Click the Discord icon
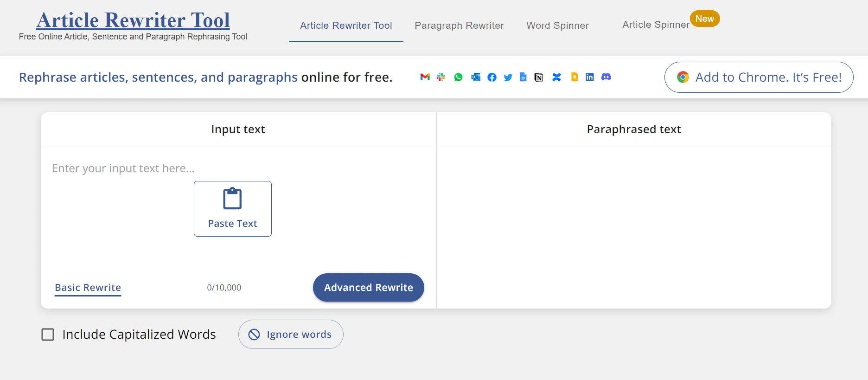The height and width of the screenshot is (380, 868). coord(606,77)
